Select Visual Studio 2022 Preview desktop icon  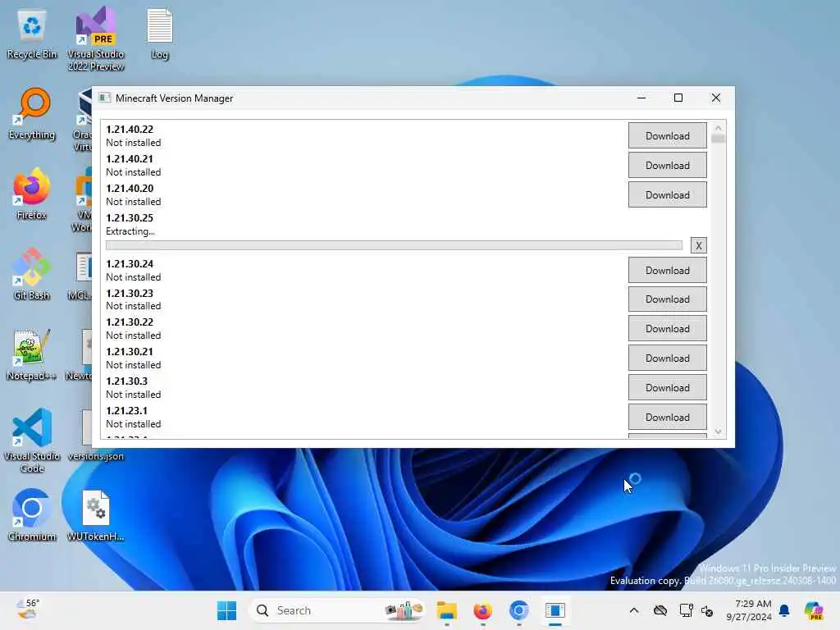[x=96, y=39]
